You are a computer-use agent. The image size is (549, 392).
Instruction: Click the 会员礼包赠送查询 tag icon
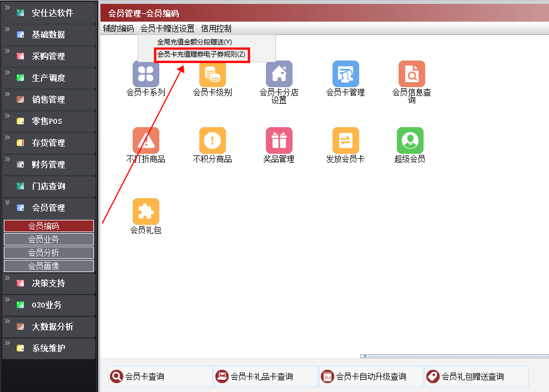click(433, 376)
